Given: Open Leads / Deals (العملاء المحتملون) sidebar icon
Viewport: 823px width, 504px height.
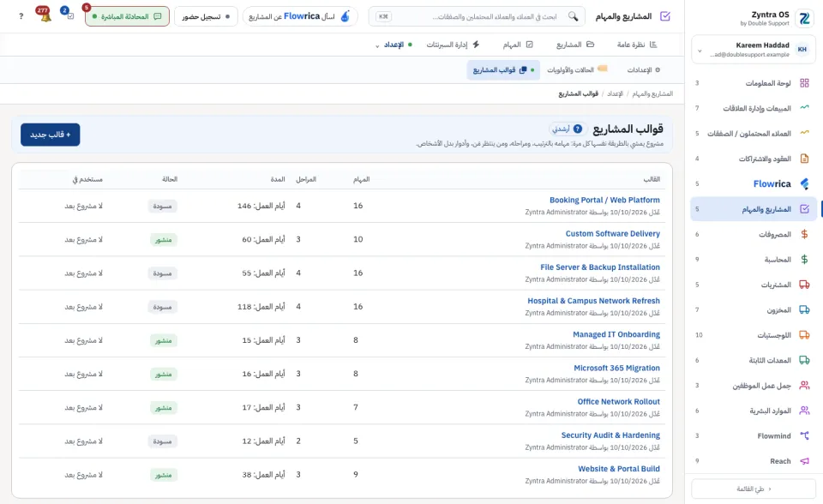Looking at the screenshot, I should 804,134.
